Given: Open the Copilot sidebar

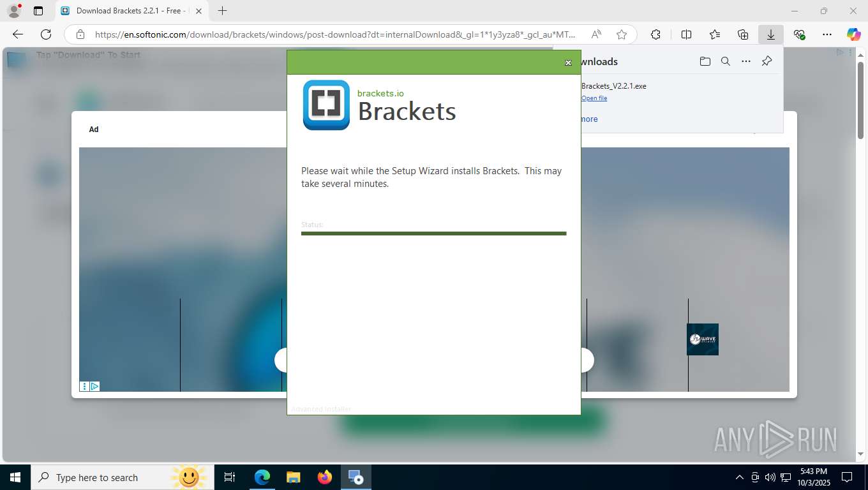Looking at the screenshot, I should (853, 34).
